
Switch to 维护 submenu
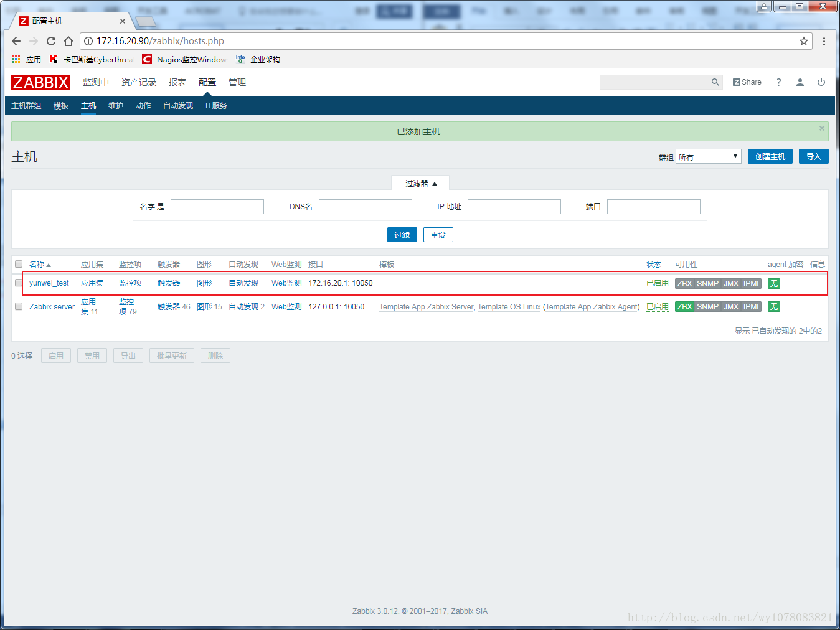pyautogui.click(x=116, y=106)
